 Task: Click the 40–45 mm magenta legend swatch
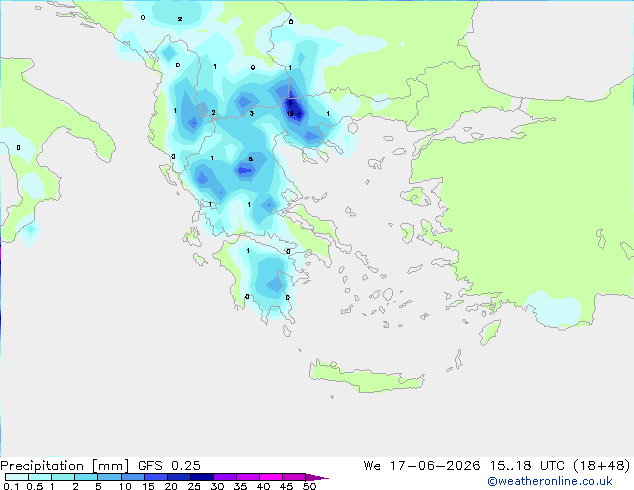(x=271, y=477)
